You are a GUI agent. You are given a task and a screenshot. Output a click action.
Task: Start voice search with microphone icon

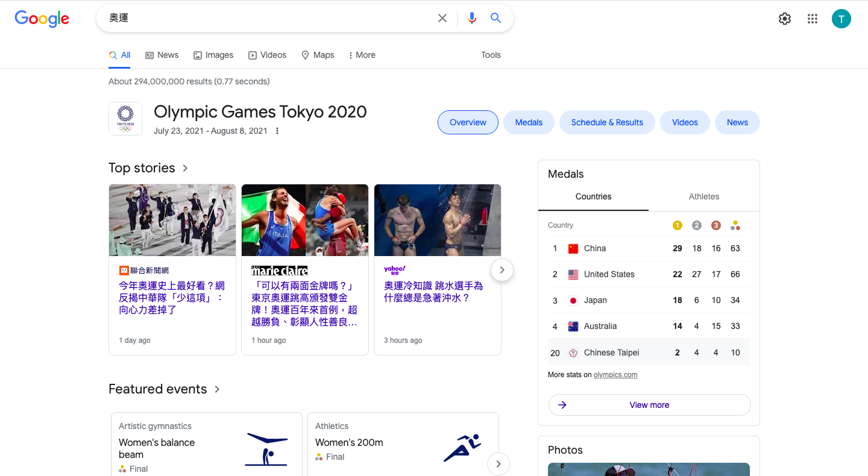[x=472, y=18]
